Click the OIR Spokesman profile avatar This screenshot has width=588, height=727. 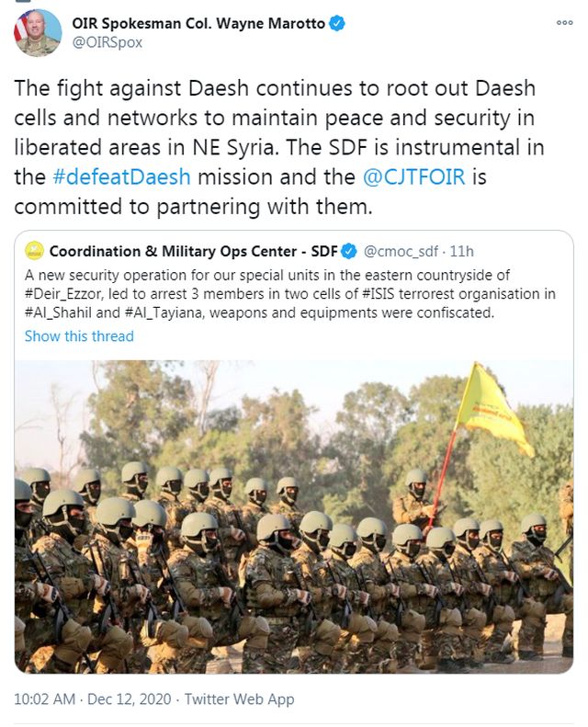point(38,32)
